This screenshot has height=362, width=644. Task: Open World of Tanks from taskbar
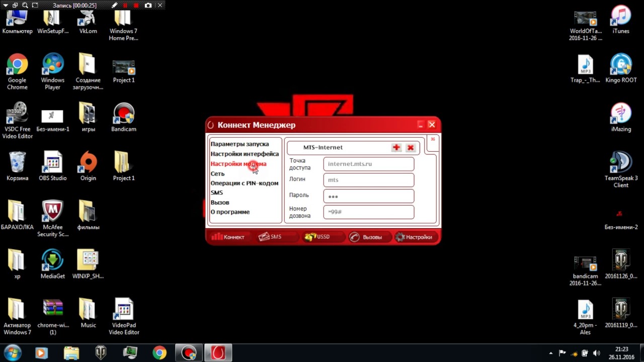(101, 353)
